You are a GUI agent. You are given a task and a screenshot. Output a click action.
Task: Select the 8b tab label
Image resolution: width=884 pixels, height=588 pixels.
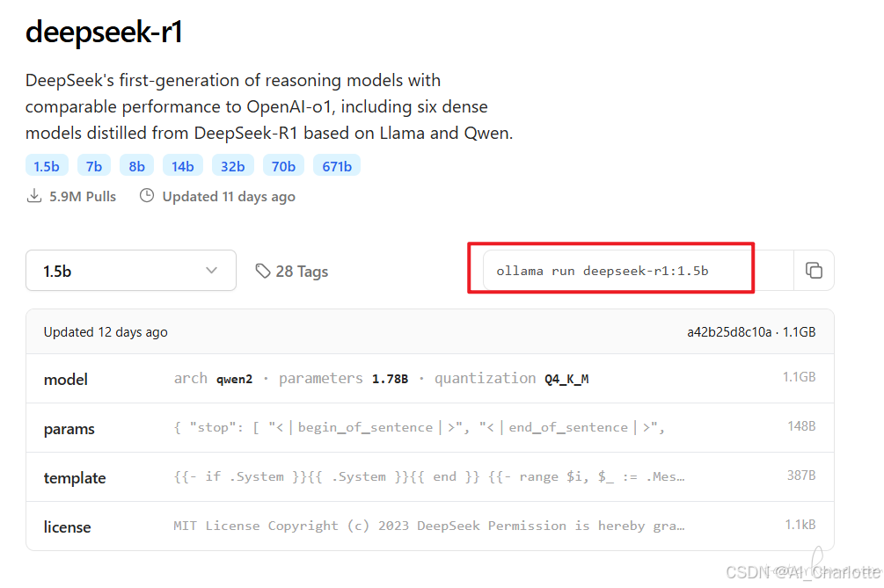pyautogui.click(x=136, y=165)
